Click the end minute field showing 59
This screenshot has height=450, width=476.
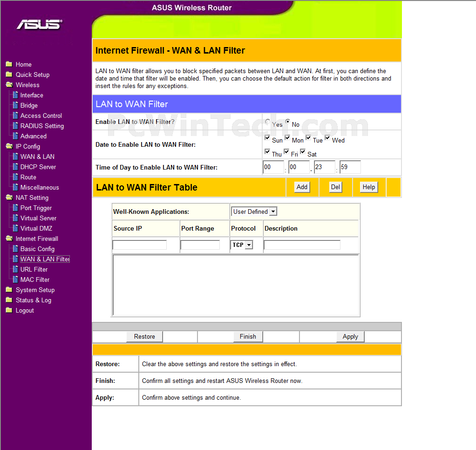[x=350, y=167]
